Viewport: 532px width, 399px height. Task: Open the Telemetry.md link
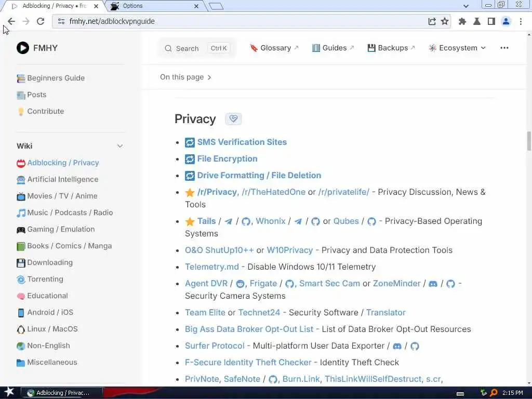(212, 267)
